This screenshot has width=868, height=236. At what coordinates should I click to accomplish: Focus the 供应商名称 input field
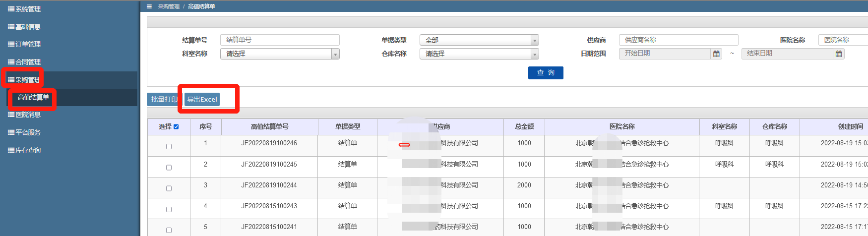[x=679, y=40]
